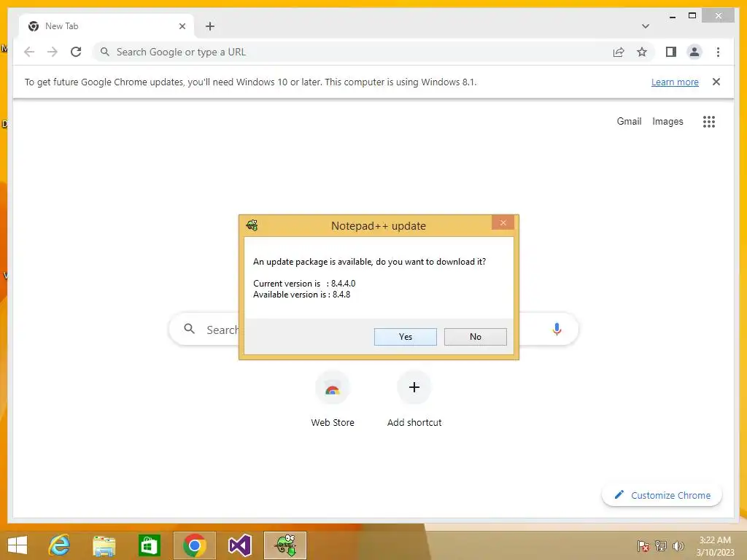Open network icon in system tray
747x560 pixels.
661,546
